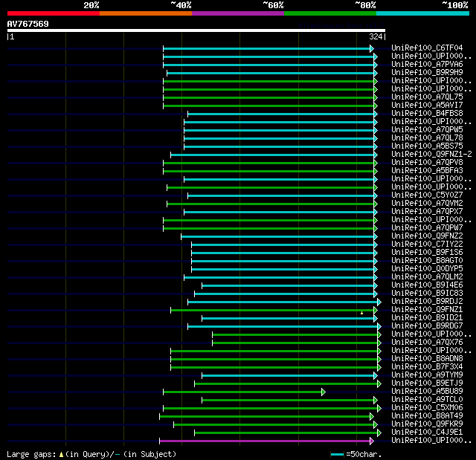The image size is (476, 460).
Task: Click the cyan 50char scale bar in legend
Action: point(338,454)
